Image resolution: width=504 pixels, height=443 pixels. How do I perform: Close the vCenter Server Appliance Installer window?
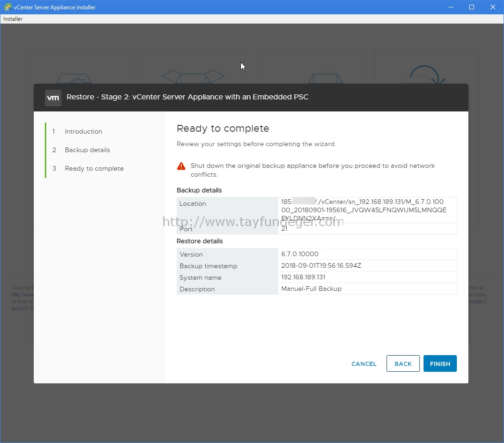point(493,7)
